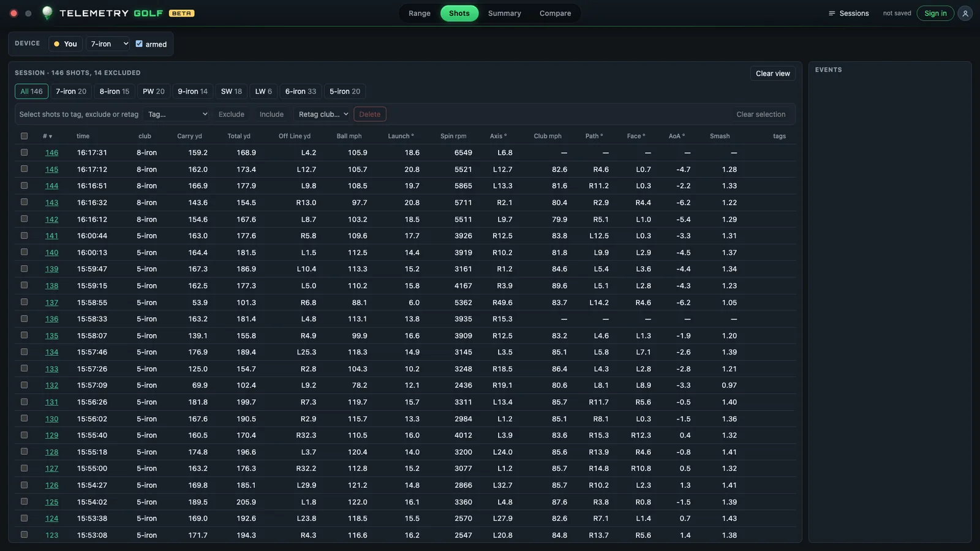Viewport: 980px width, 551px height.
Task: Filter shots by 6-iron 33 chip
Action: pos(301,91)
